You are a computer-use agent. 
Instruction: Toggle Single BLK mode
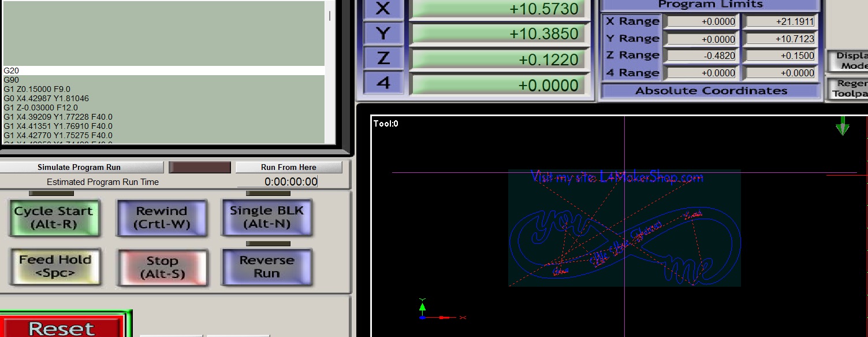pyautogui.click(x=266, y=218)
